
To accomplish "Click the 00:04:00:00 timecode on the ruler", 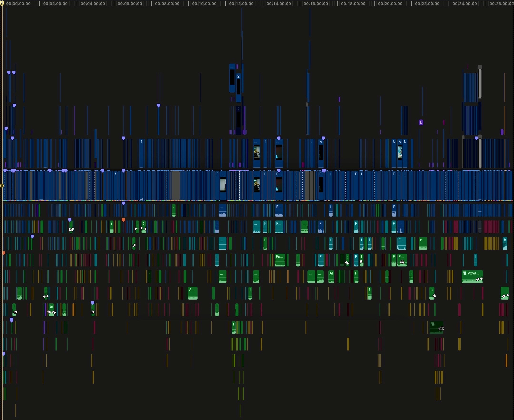I will click(x=93, y=4).
